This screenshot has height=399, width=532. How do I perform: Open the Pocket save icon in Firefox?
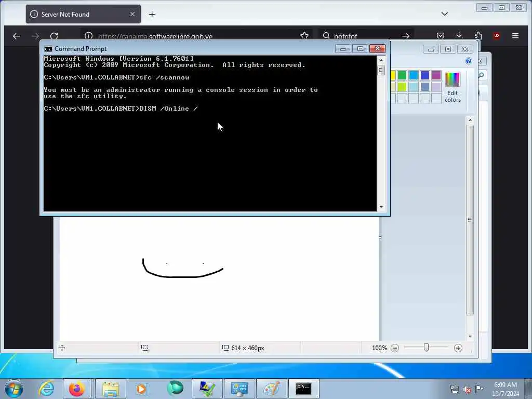click(441, 36)
